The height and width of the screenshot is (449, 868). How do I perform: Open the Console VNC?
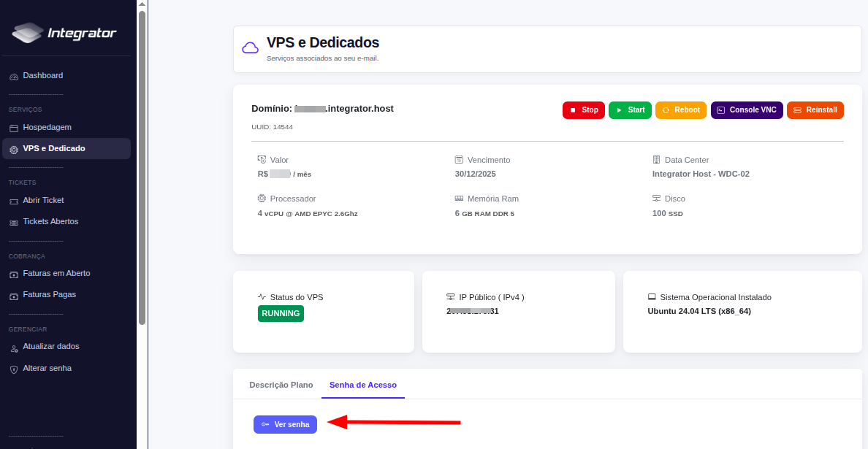click(747, 110)
